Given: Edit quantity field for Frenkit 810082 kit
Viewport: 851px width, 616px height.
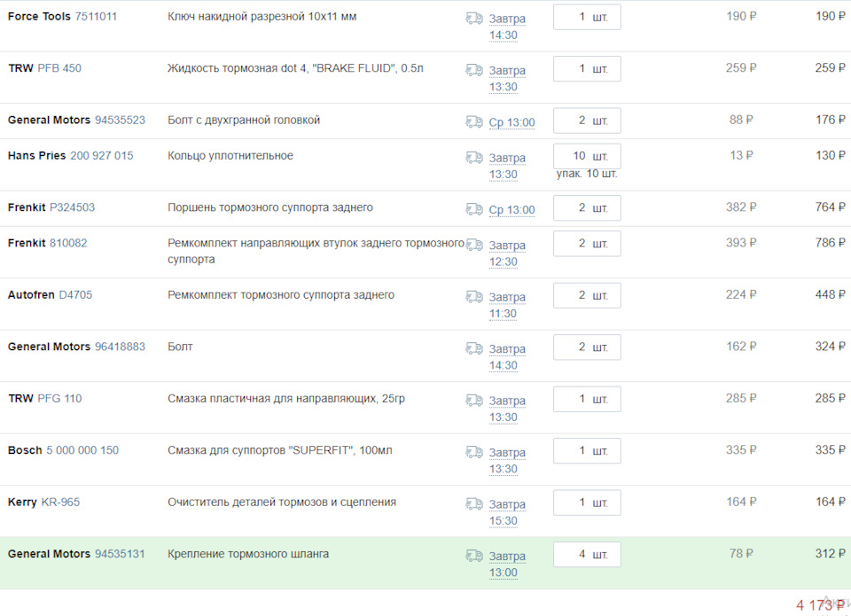Looking at the screenshot, I should (587, 244).
